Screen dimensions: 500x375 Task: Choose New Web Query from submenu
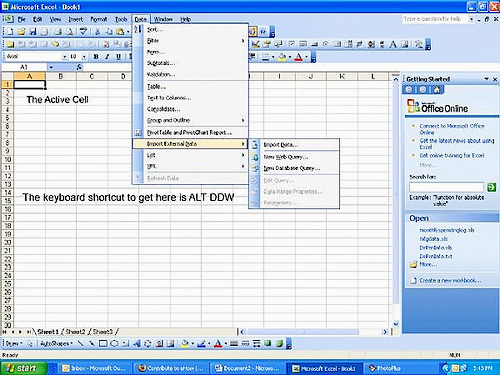click(294, 157)
